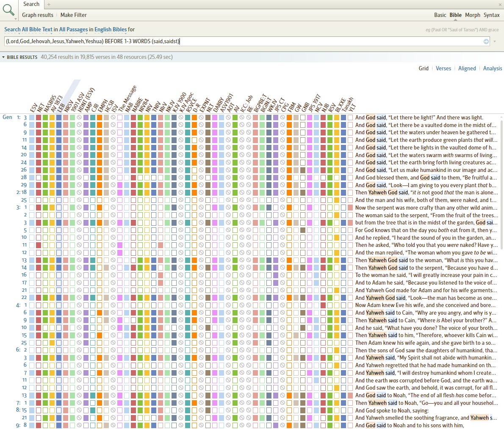
Task: Select the Search tab at the top
Action: pyautogui.click(x=31, y=4)
